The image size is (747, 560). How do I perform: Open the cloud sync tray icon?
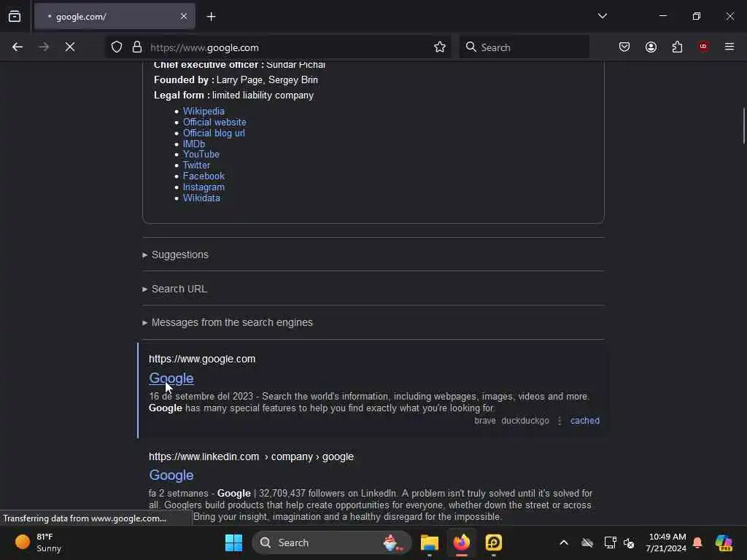587,542
